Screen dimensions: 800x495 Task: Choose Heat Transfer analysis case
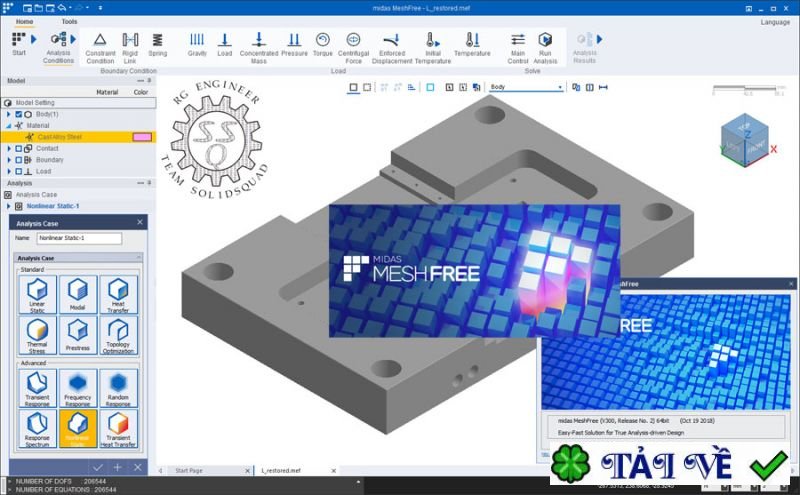(118, 294)
